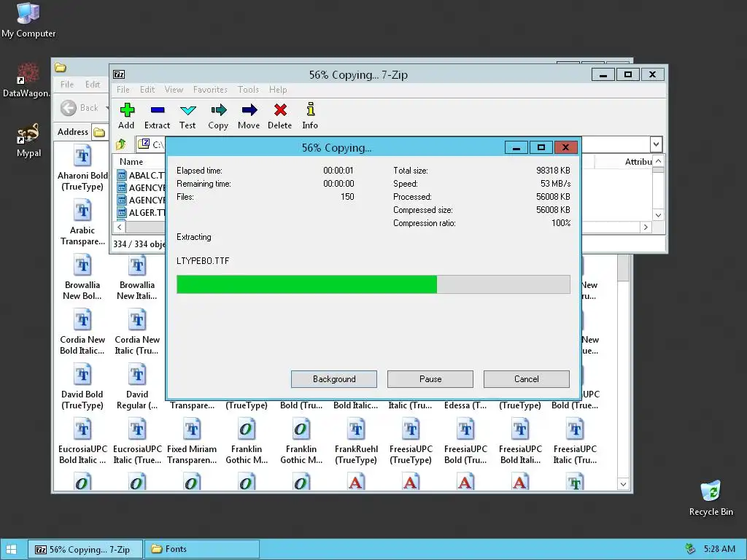Open Help menu in 7-Zip
This screenshot has width=747, height=560.
pos(278,90)
